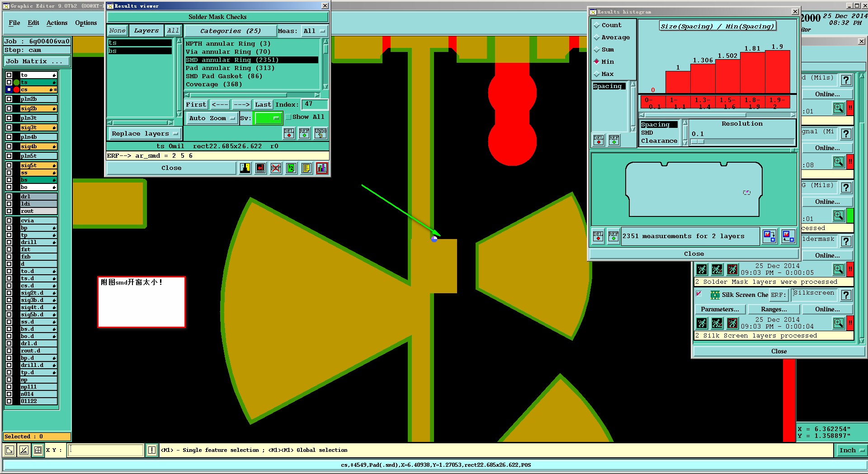Image resolution: width=868 pixels, height=474 pixels.
Task: Select the Min radio option
Action: pyautogui.click(x=597, y=62)
